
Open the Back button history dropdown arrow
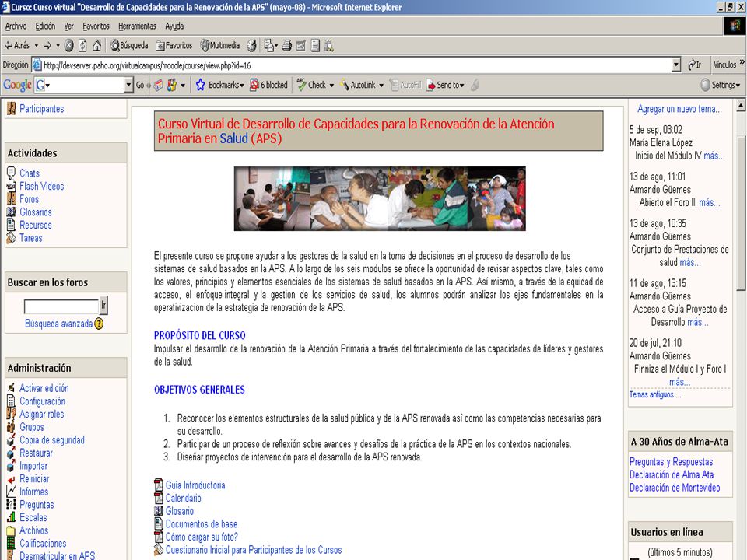pos(37,46)
